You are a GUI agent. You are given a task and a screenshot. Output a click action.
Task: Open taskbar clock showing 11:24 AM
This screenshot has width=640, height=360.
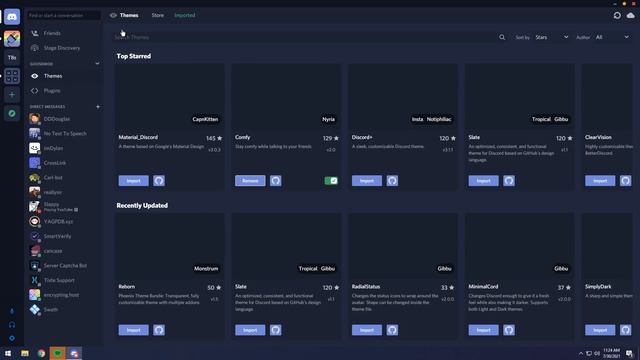click(x=611, y=353)
